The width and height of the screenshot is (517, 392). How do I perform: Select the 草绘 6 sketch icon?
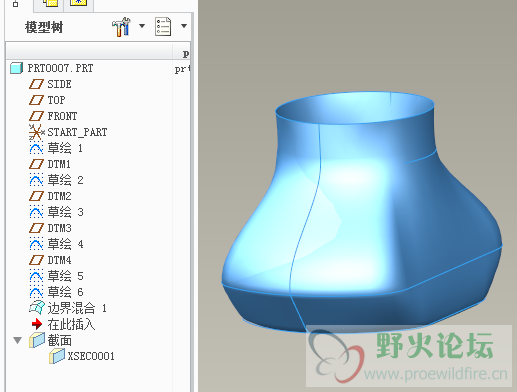coord(36,292)
